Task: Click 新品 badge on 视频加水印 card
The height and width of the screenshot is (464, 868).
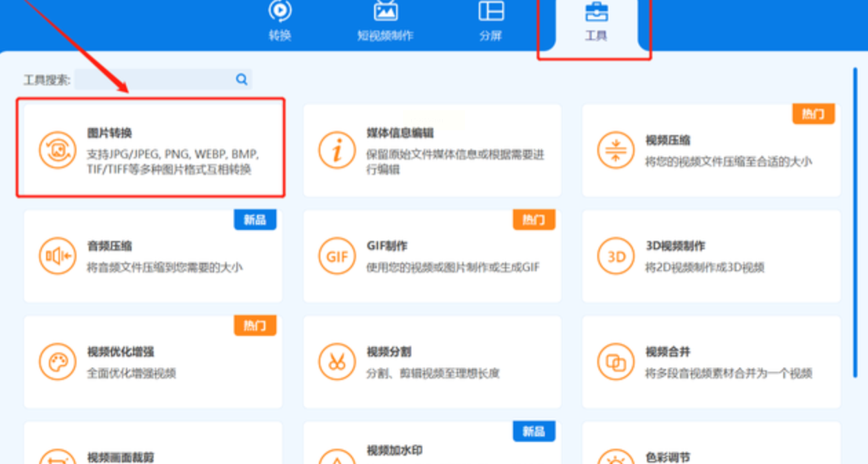Action: (x=534, y=432)
